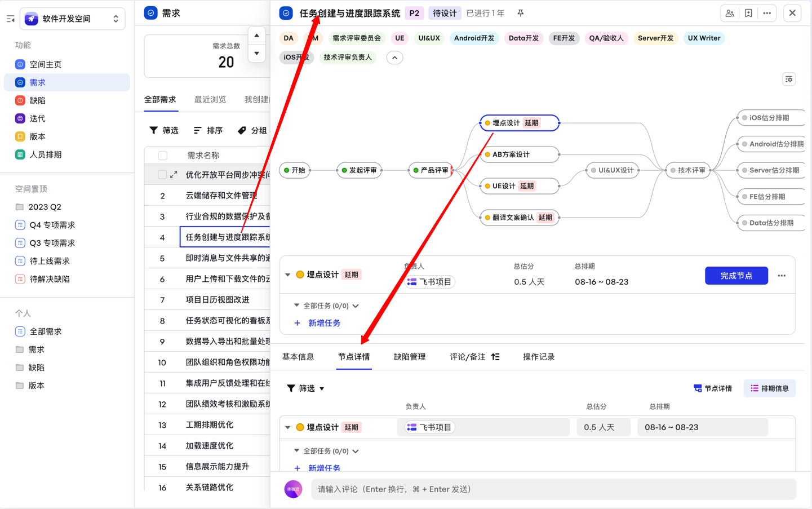Open Q3 专项需求 view

click(x=52, y=243)
